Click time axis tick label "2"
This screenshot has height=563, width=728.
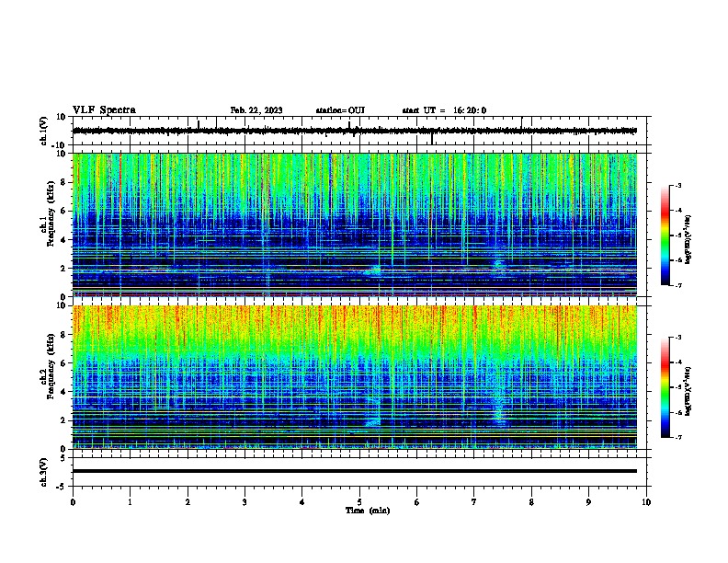coord(188,502)
